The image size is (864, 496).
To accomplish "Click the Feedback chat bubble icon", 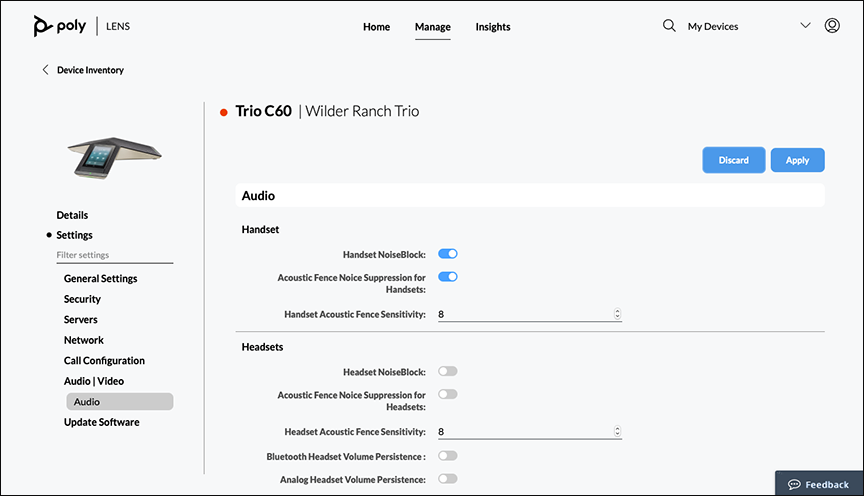I will [794, 484].
